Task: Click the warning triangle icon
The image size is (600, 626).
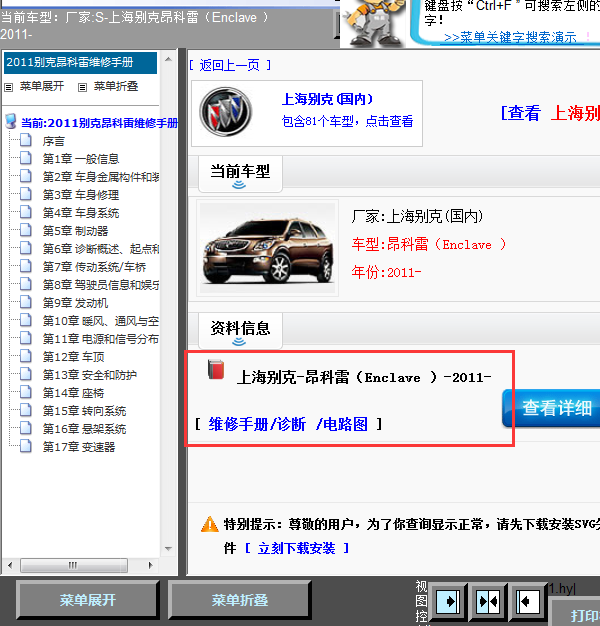Action: (210, 524)
